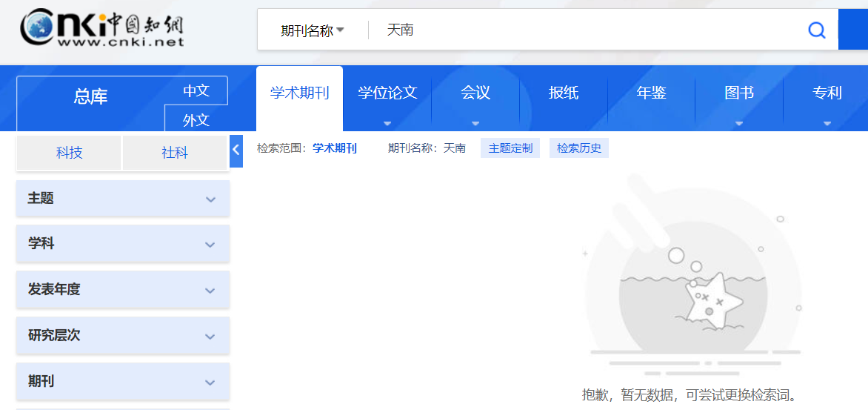Toggle the 科技 category filter
868x410 pixels.
point(69,153)
